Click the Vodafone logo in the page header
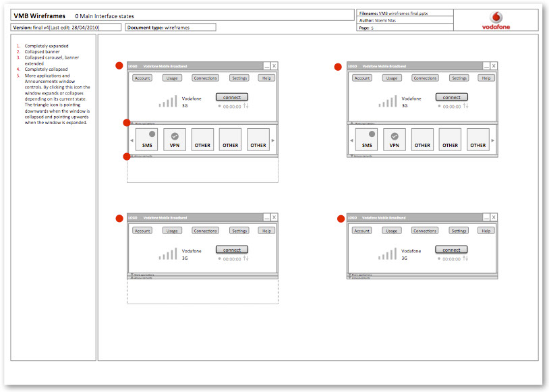Image resolution: width=549 pixels, height=392 pixels. coord(496,20)
